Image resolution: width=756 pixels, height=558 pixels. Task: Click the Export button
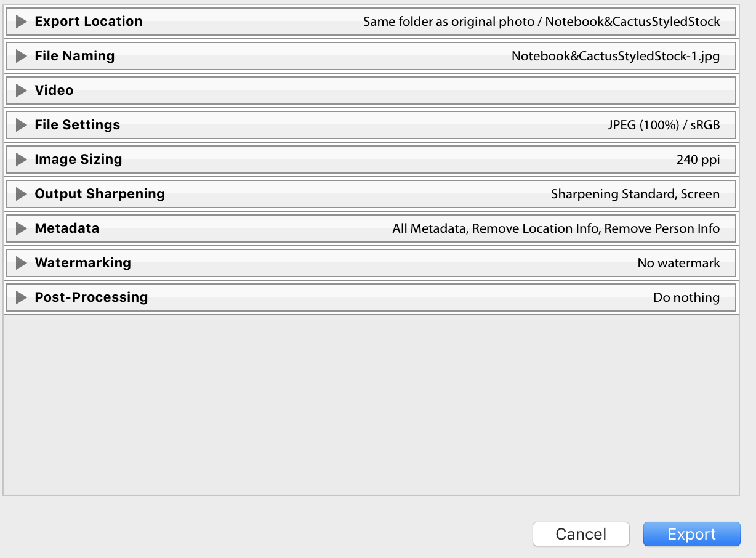tap(691, 534)
